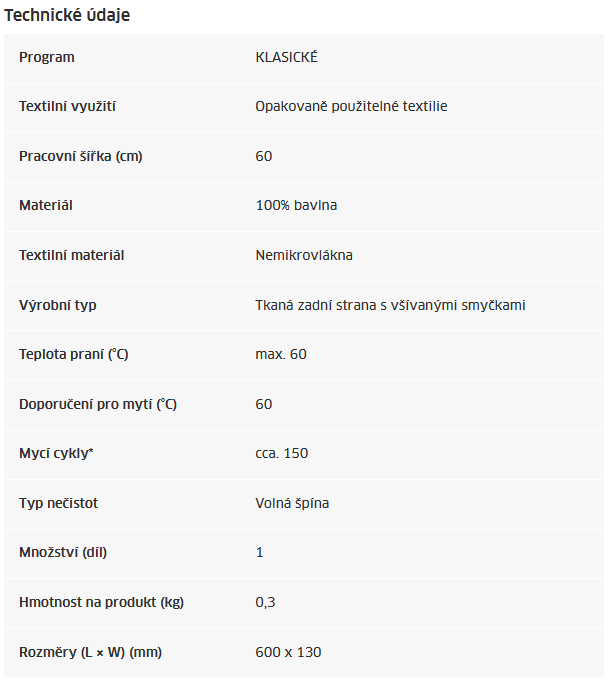The height and width of the screenshot is (681, 612).
Task: Click the Opakovaně použitelné textilie value
Action: [351, 106]
